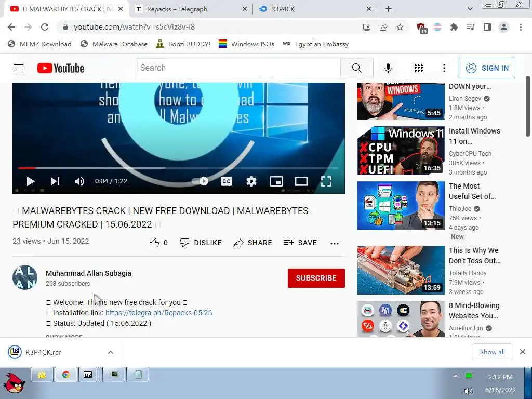
Task: Switch to Repacks – Telegraph tab
Action: 191,9
